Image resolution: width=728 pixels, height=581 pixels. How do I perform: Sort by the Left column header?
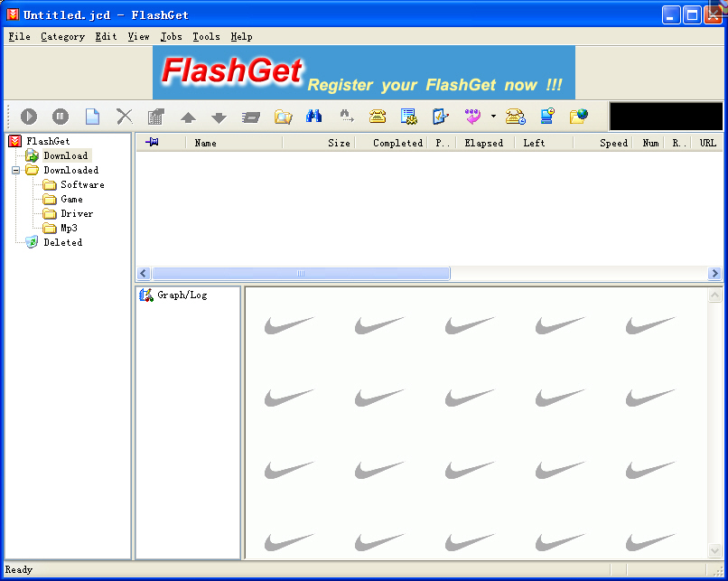click(544, 143)
